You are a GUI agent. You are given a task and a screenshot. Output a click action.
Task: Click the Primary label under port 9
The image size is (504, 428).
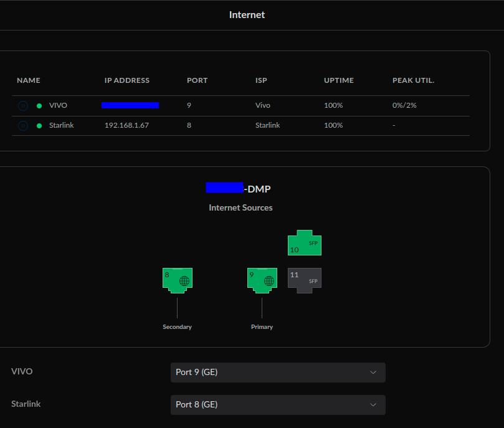click(x=262, y=327)
